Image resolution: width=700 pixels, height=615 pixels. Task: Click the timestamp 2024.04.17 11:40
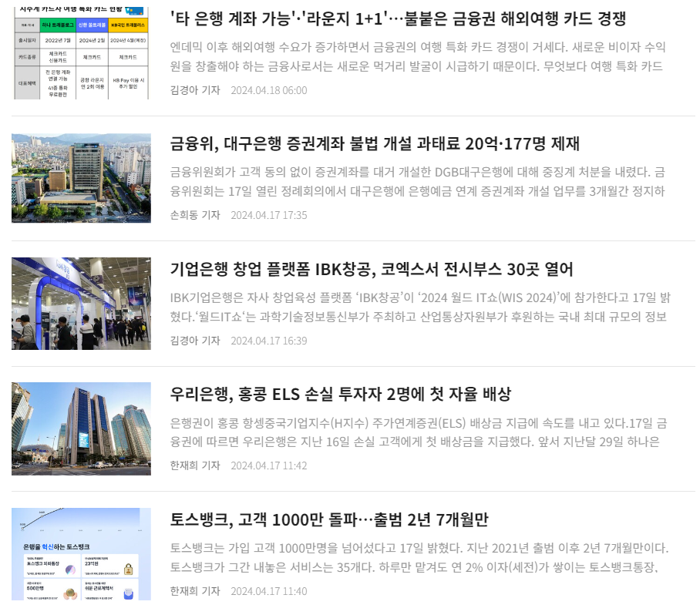(269, 591)
